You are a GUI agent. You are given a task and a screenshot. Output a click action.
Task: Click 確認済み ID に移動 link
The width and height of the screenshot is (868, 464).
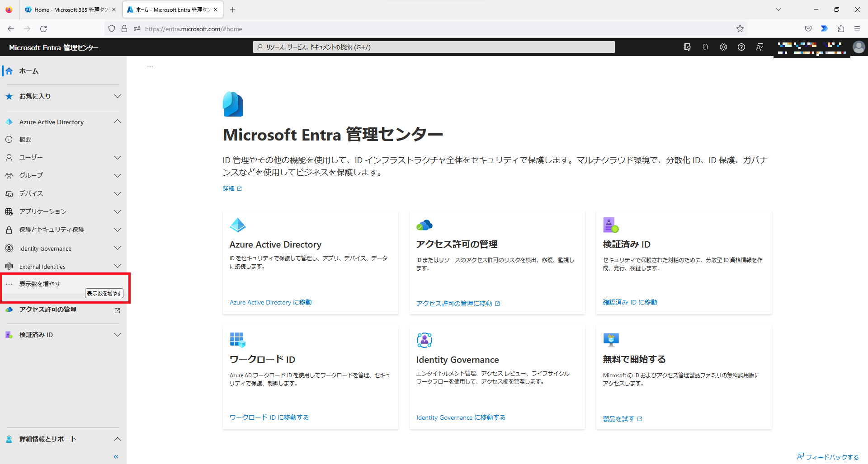(x=630, y=302)
